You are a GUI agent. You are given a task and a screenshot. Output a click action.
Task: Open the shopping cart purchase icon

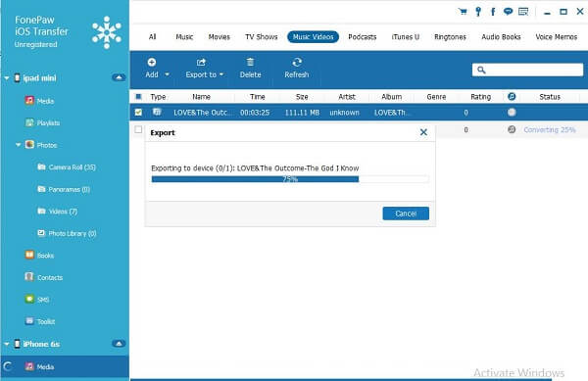click(463, 12)
